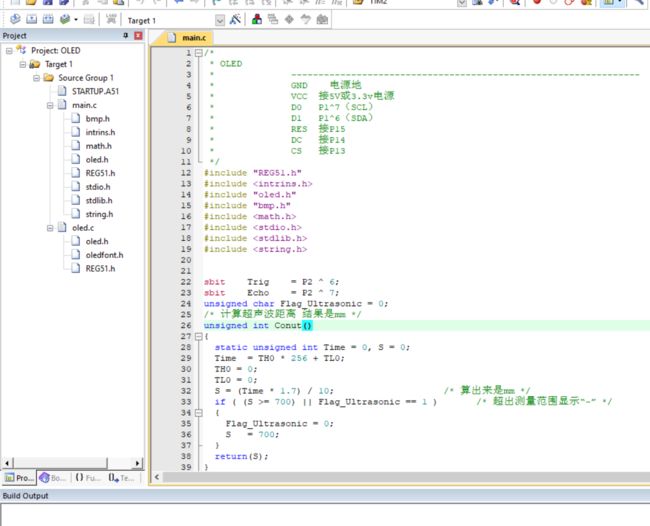Collapse the main.c file dependencies

50,105
